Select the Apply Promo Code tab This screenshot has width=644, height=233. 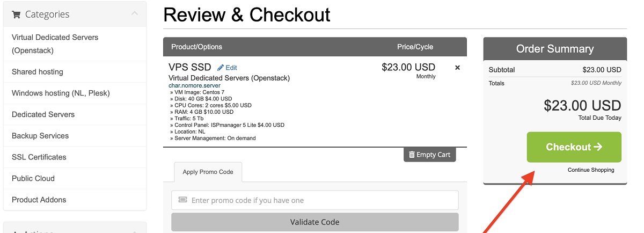pos(208,172)
